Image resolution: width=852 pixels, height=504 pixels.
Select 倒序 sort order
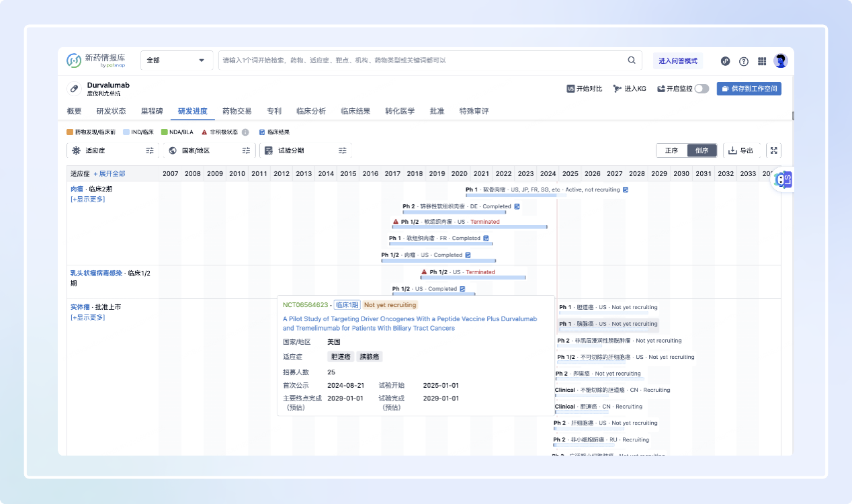click(x=702, y=151)
